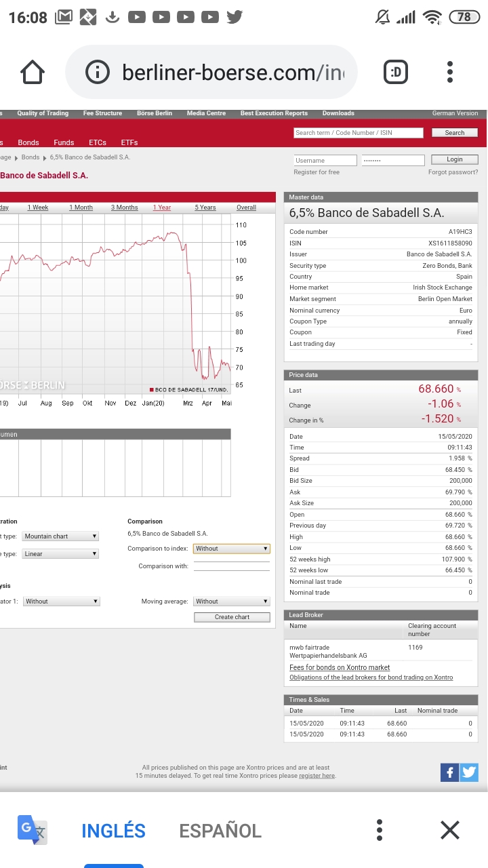The height and width of the screenshot is (868, 488).
Task: Open Fees for bonds on Xontro market
Action: point(340,667)
